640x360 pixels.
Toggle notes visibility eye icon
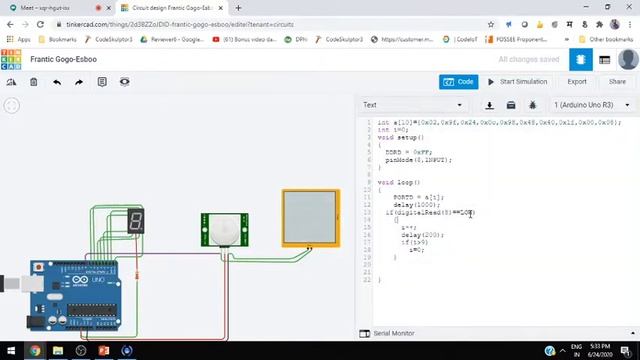(124, 82)
